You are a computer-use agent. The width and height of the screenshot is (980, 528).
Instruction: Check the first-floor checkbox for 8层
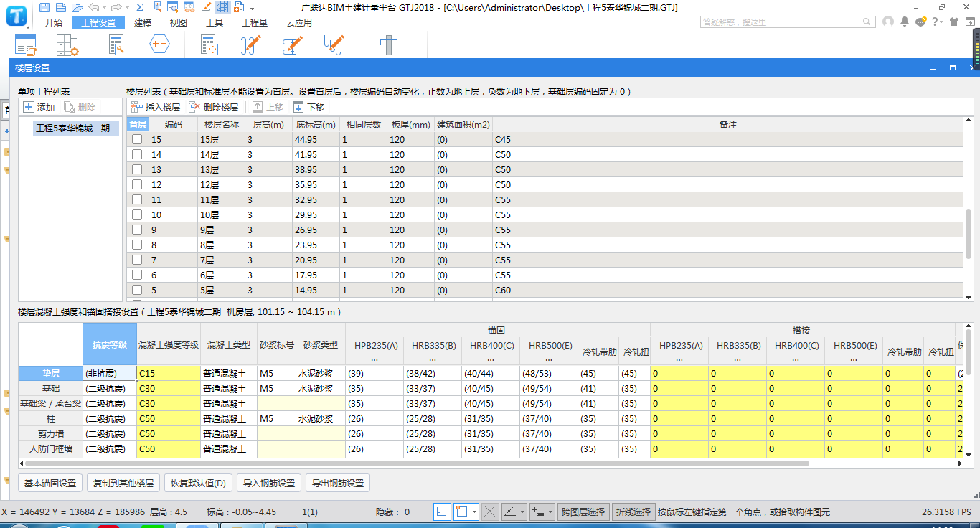coord(137,245)
